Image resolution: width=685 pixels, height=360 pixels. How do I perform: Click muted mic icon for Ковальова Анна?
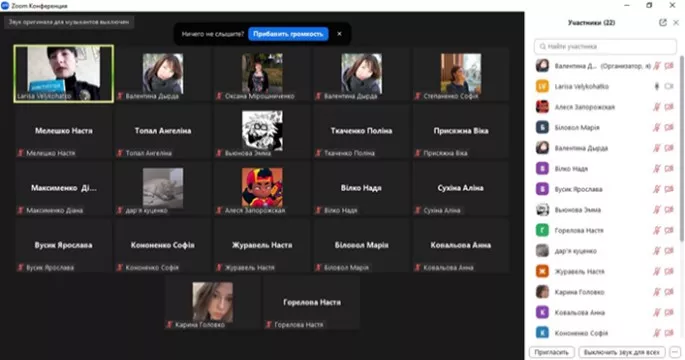(657, 312)
